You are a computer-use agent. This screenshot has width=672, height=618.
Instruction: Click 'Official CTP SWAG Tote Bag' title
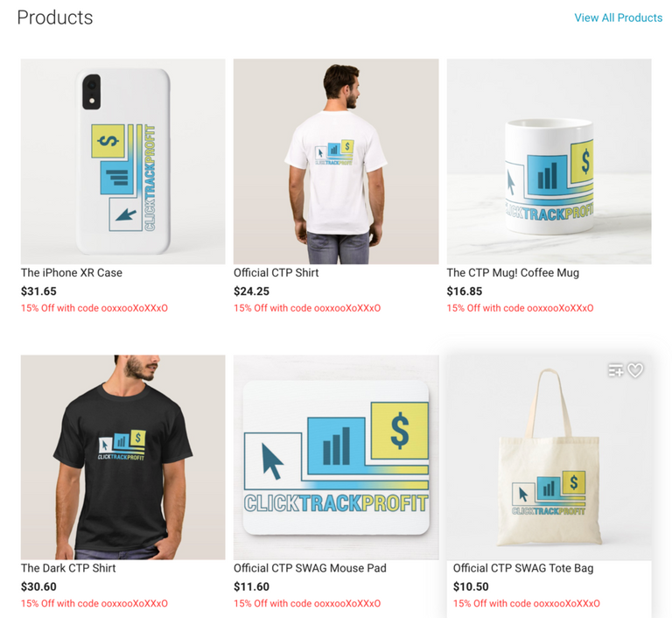coord(523,568)
